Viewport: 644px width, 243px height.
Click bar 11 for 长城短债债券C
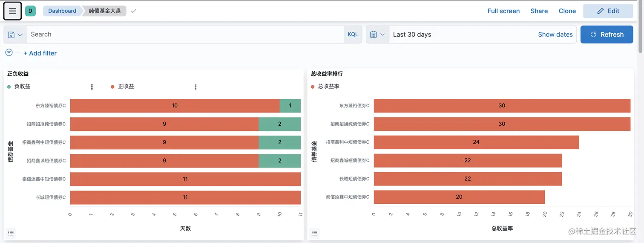[185, 197]
